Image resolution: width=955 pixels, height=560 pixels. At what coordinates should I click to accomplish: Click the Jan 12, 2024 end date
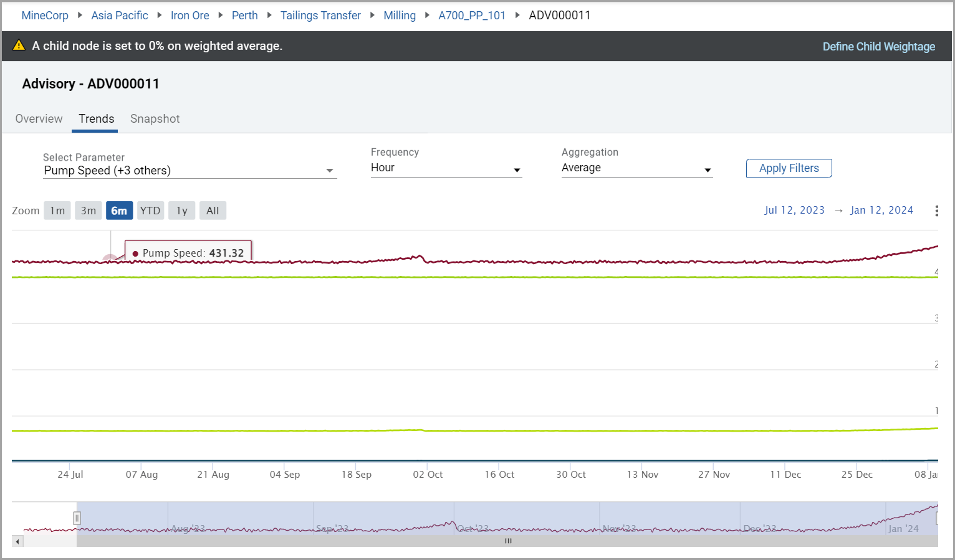(881, 211)
